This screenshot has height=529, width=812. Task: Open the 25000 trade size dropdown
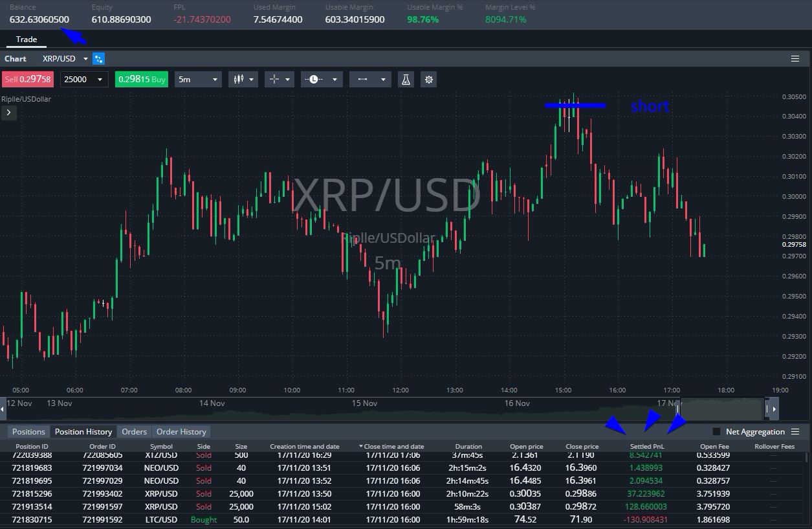84,80
